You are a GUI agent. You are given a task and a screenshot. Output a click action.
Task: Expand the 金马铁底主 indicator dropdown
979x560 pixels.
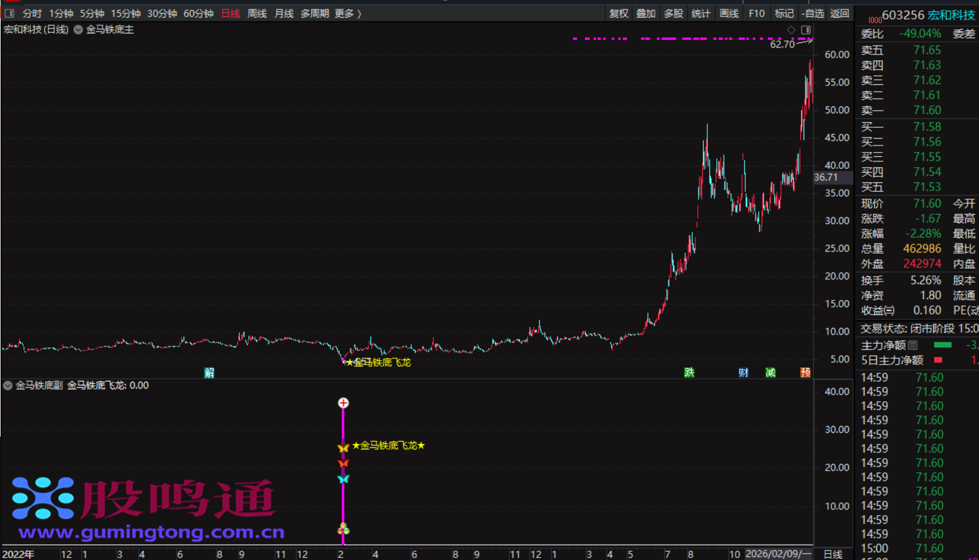(x=79, y=30)
